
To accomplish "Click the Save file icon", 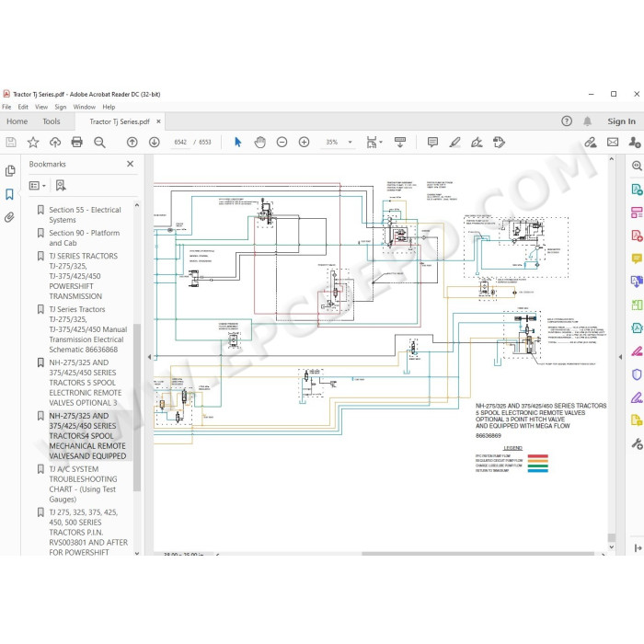I will [x=11, y=142].
